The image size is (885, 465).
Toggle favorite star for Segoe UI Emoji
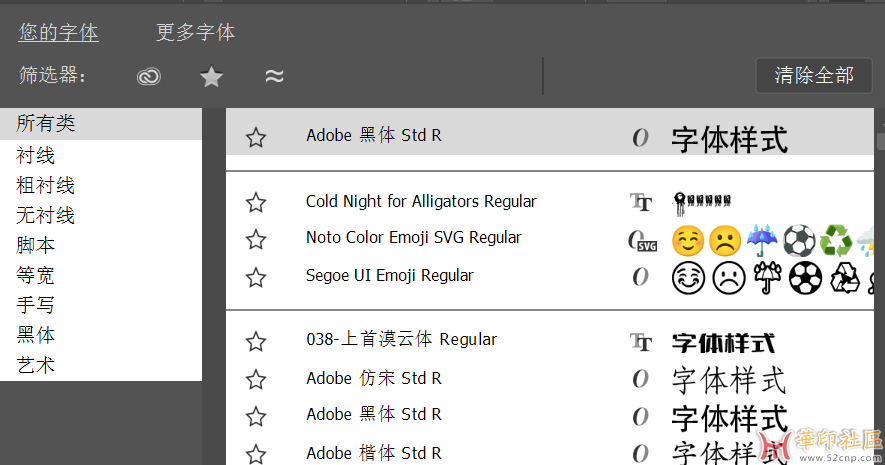pos(256,277)
